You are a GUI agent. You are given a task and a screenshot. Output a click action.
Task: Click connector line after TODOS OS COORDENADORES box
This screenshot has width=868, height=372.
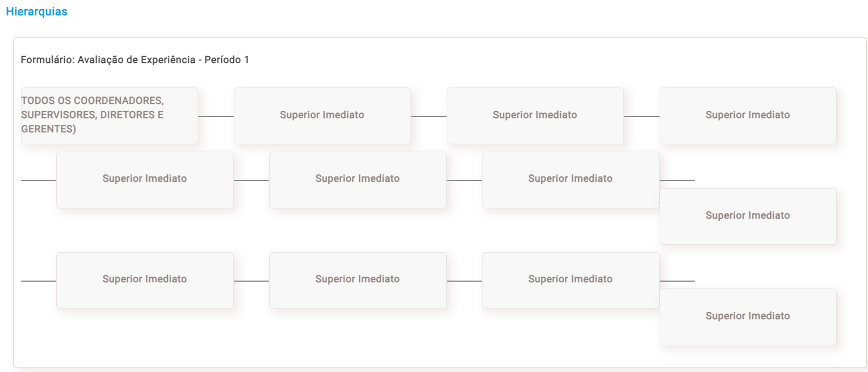216,116
